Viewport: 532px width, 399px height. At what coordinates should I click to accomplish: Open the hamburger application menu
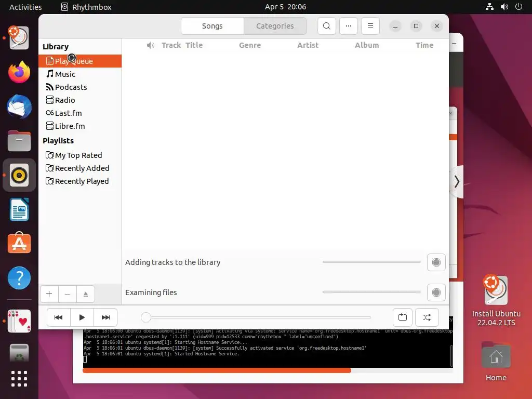tap(370, 26)
